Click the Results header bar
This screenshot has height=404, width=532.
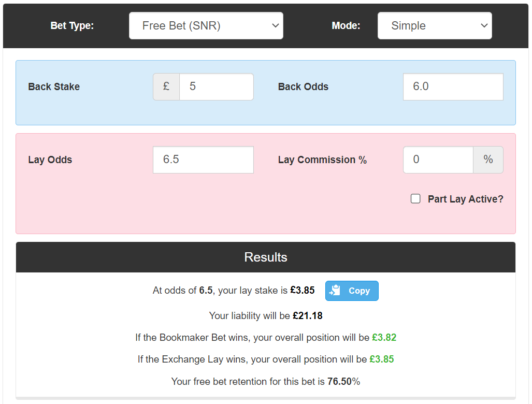pos(266,257)
